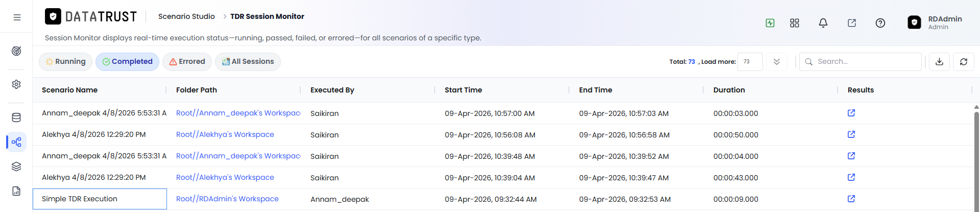Select the scenario flow icon in sidebar
The height and width of the screenshot is (212, 980).
[16, 142]
